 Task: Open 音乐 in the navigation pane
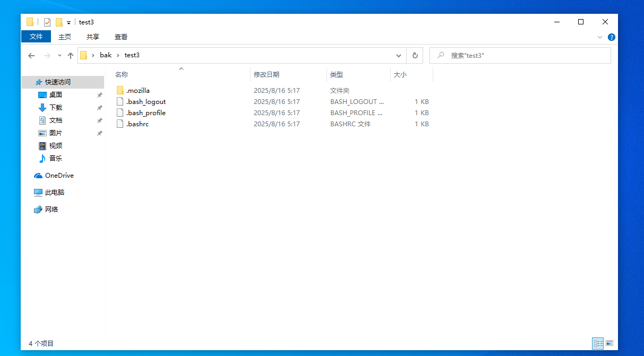click(x=56, y=159)
